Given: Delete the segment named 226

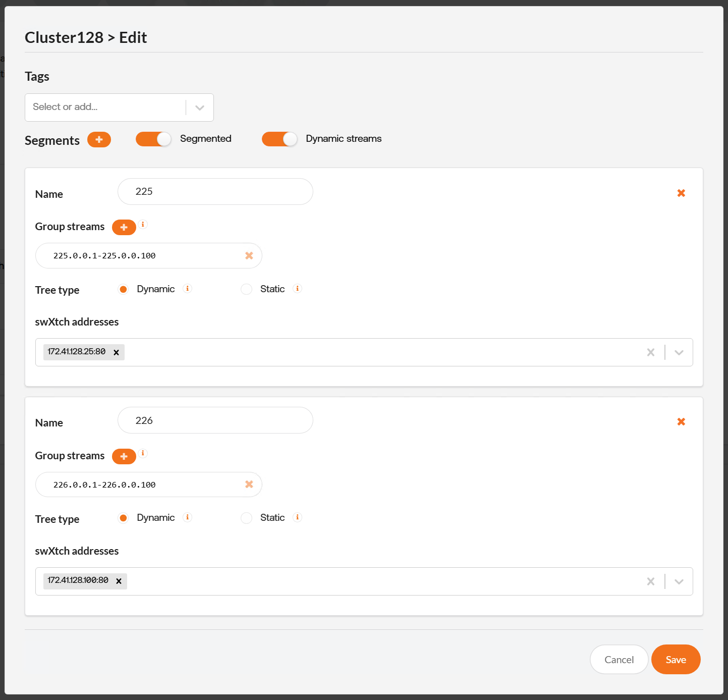Looking at the screenshot, I should (681, 422).
